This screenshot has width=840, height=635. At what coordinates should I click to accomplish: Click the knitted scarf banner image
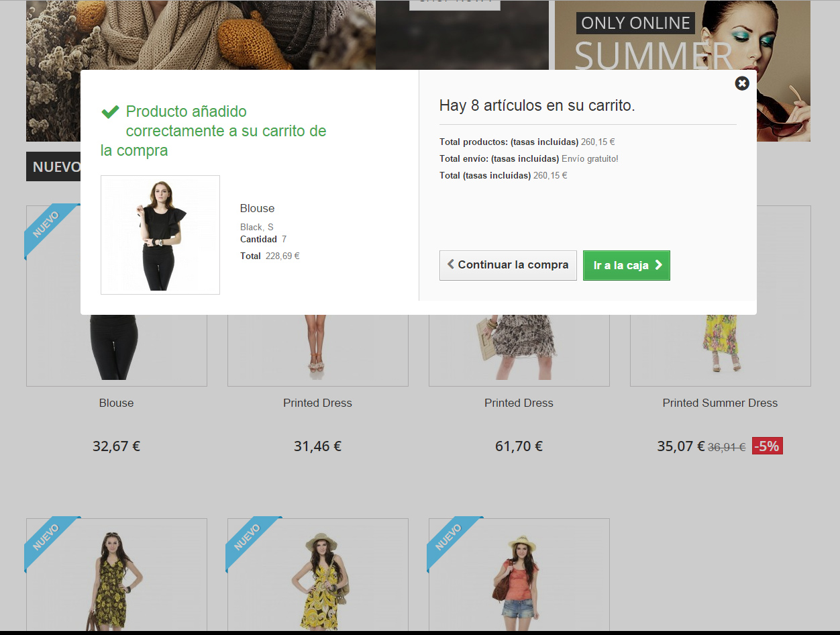201,35
